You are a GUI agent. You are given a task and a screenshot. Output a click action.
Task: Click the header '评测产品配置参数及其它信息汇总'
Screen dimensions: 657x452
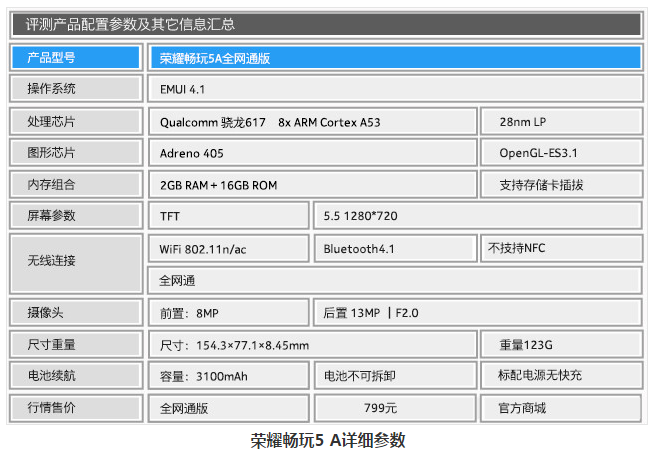pyautogui.click(x=326, y=24)
